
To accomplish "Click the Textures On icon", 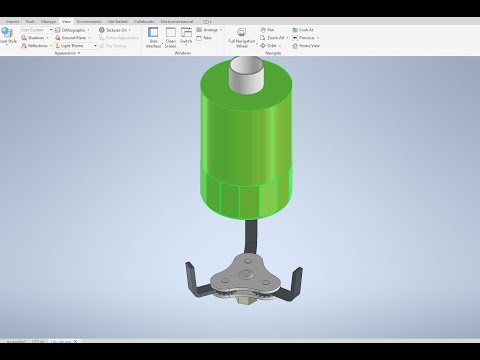I will pos(102,30).
